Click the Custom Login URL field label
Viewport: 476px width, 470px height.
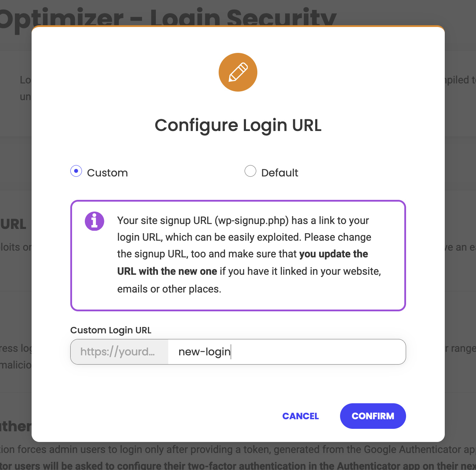coord(111,330)
